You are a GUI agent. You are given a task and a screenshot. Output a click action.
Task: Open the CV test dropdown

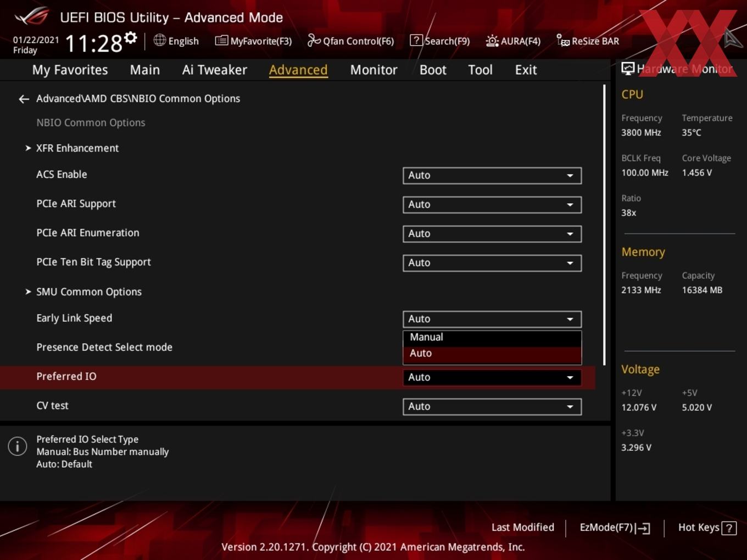492,407
